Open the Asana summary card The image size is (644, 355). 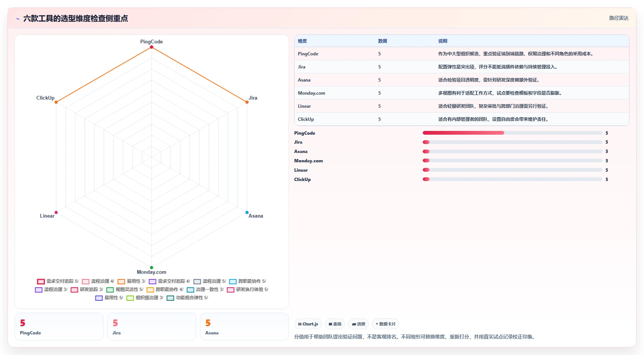pyautogui.click(x=244, y=327)
